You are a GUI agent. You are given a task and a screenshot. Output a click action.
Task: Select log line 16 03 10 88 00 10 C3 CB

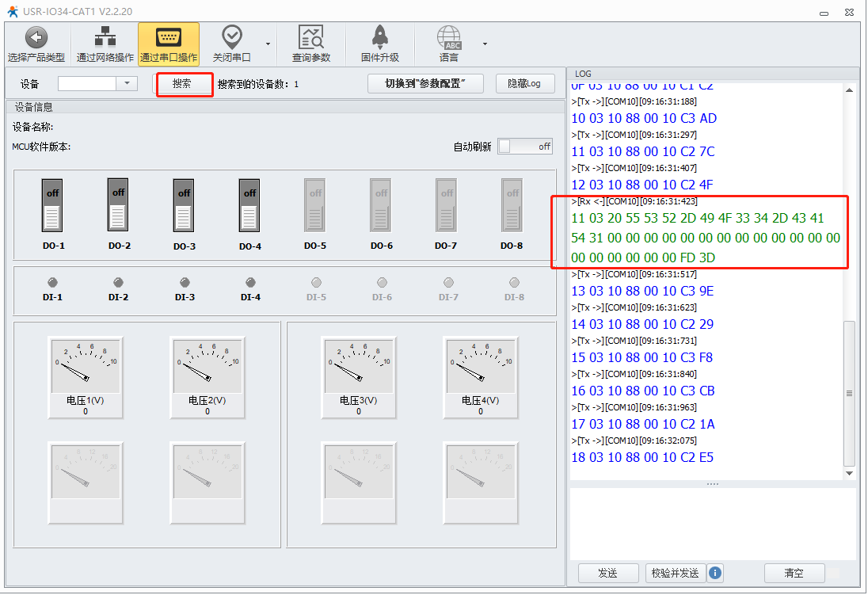(643, 391)
